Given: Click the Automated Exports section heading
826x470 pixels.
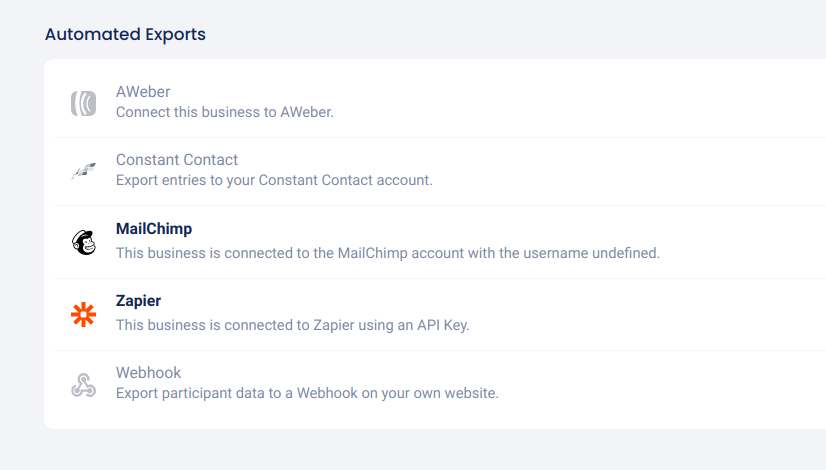Looking at the screenshot, I should tap(125, 34).
